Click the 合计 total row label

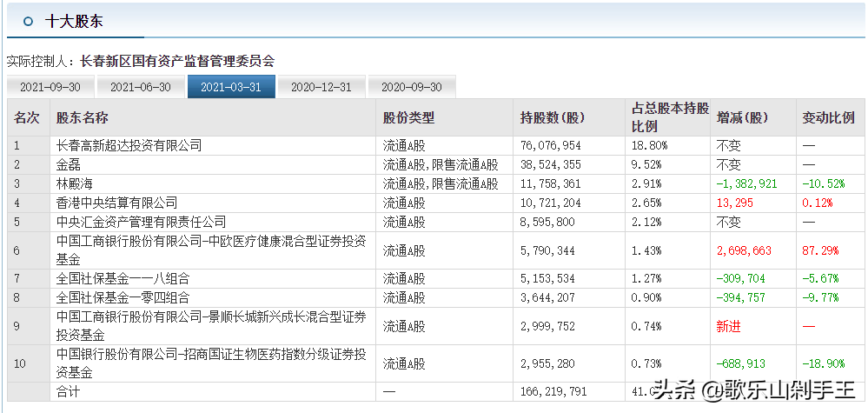pos(69,392)
